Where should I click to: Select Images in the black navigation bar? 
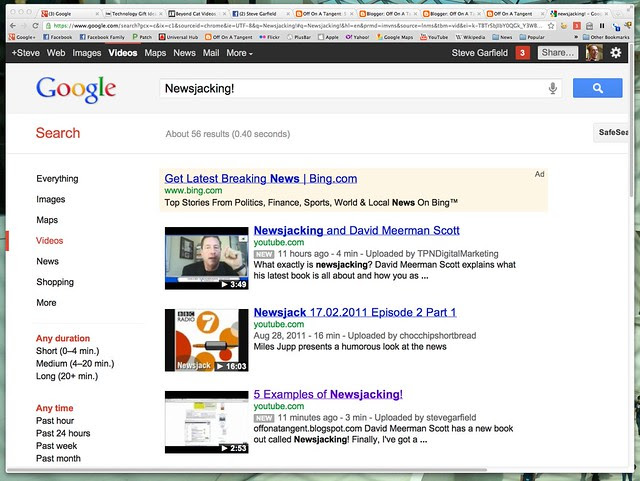87,53
